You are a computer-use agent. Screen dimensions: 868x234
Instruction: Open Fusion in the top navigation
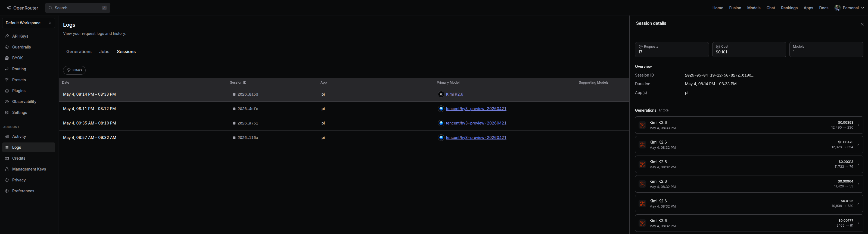pos(735,8)
